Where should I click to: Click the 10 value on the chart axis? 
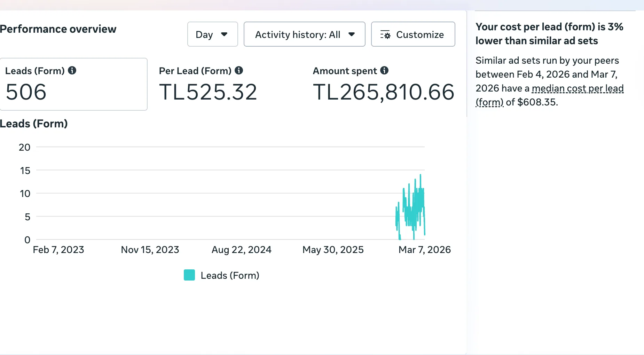click(x=25, y=194)
